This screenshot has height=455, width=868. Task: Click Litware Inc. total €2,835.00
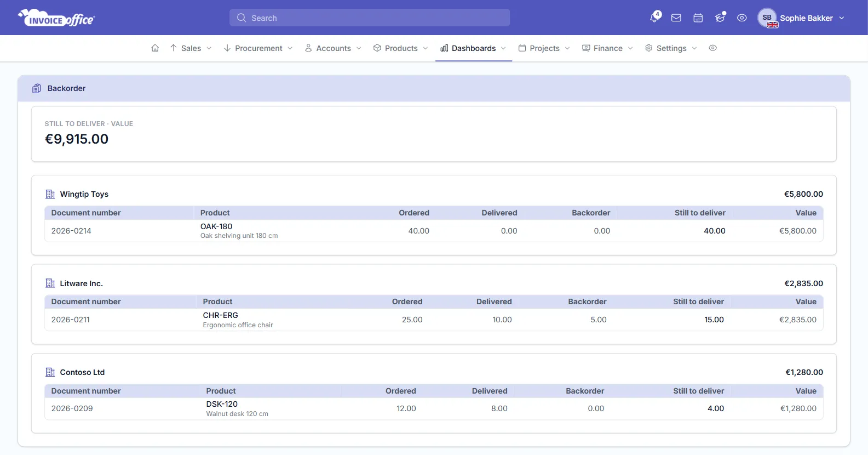[x=803, y=283]
